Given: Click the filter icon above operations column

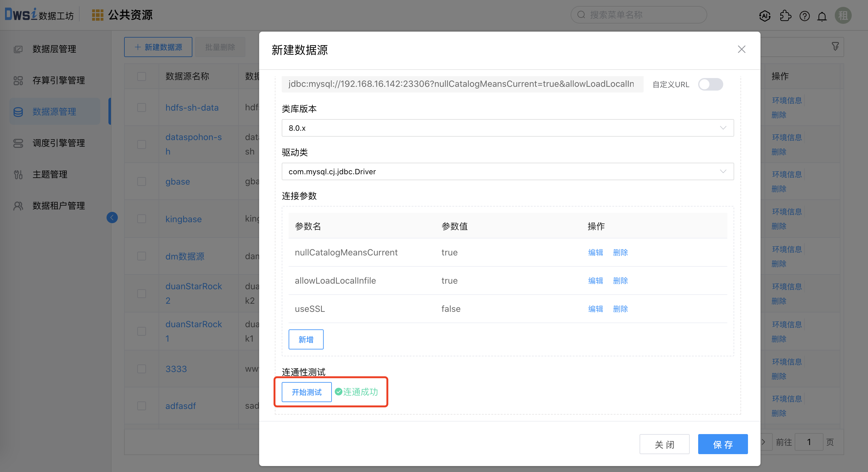Looking at the screenshot, I should tap(836, 47).
